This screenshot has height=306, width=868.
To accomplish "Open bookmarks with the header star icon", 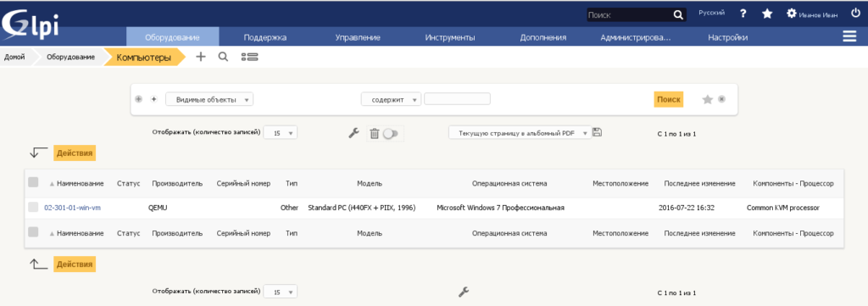I will 766,14.
